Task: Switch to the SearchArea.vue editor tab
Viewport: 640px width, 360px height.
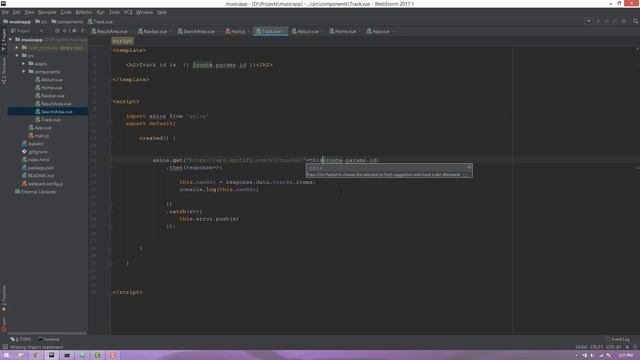Action: pos(198,31)
